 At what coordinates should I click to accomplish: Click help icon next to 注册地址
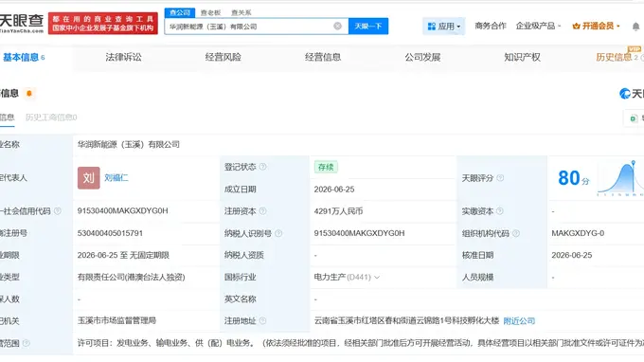pos(263,321)
